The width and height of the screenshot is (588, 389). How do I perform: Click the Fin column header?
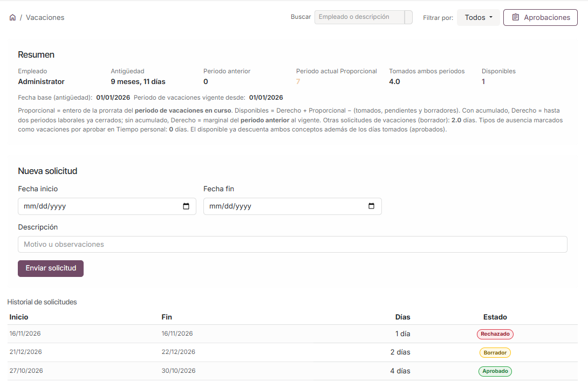tap(167, 317)
